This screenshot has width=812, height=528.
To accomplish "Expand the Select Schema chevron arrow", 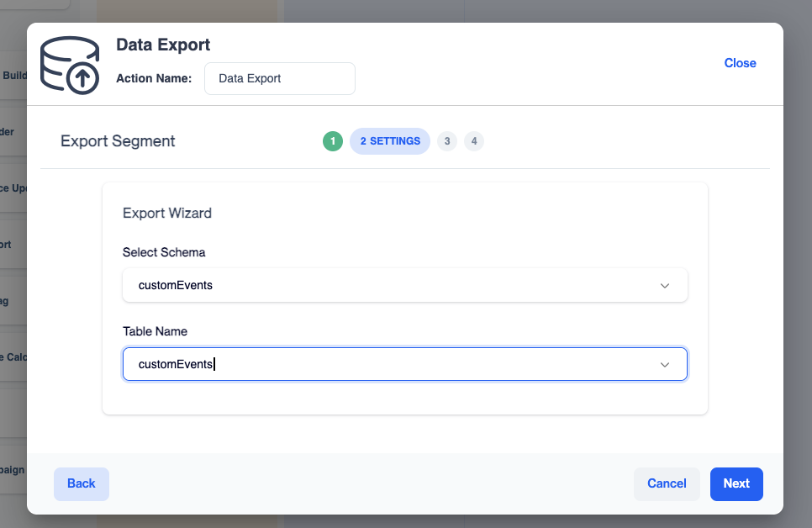I will coord(665,286).
